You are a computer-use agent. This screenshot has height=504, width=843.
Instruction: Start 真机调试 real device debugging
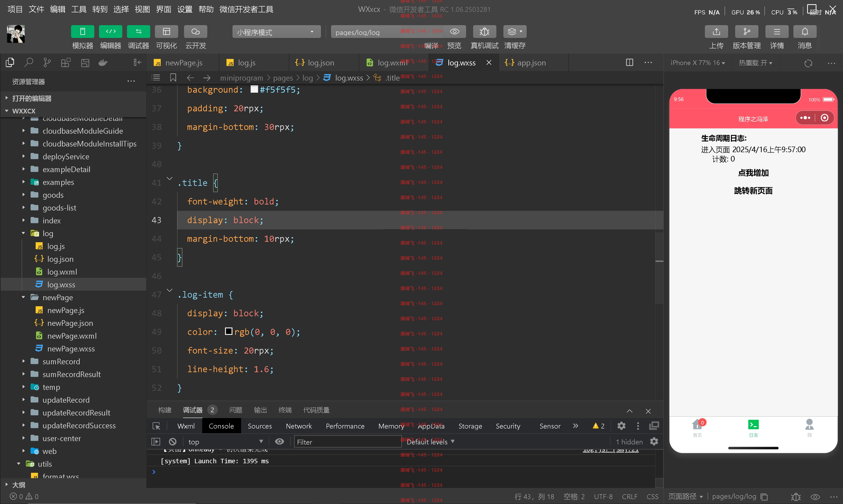[x=484, y=32]
